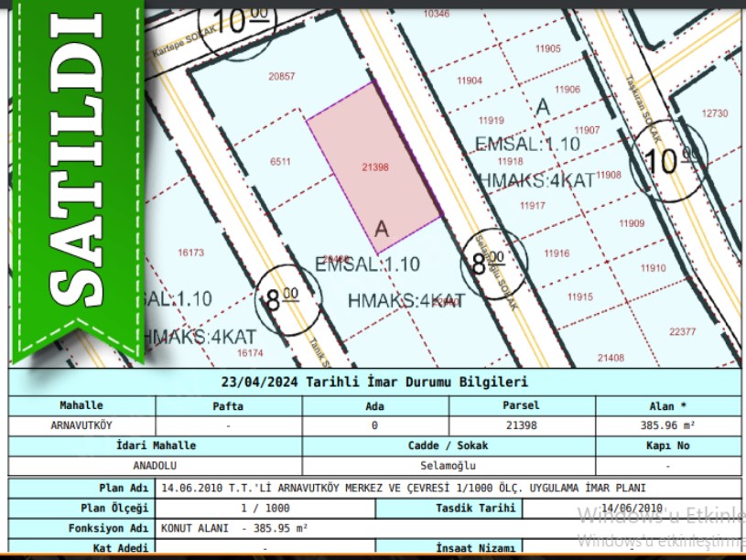
Task: Select parcel 20857 on the map
Action: 281,77
